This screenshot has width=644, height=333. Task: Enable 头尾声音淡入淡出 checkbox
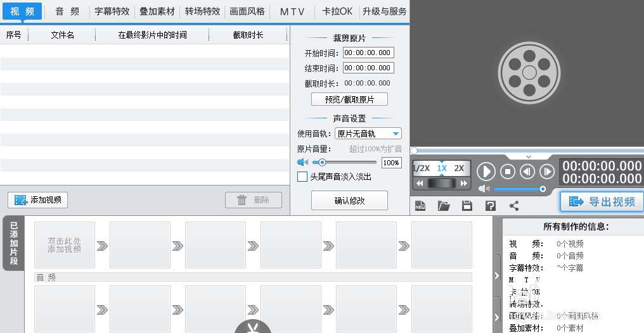(x=302, y=177)
